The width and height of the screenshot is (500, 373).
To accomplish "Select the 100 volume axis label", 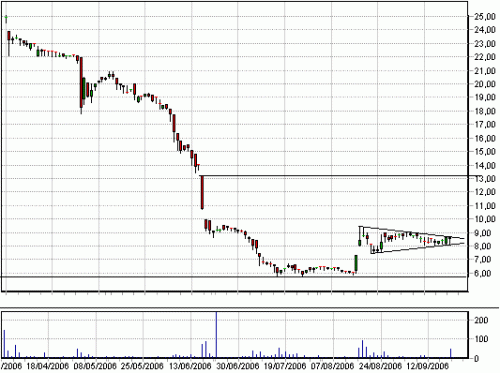I will tap(481, 339).
